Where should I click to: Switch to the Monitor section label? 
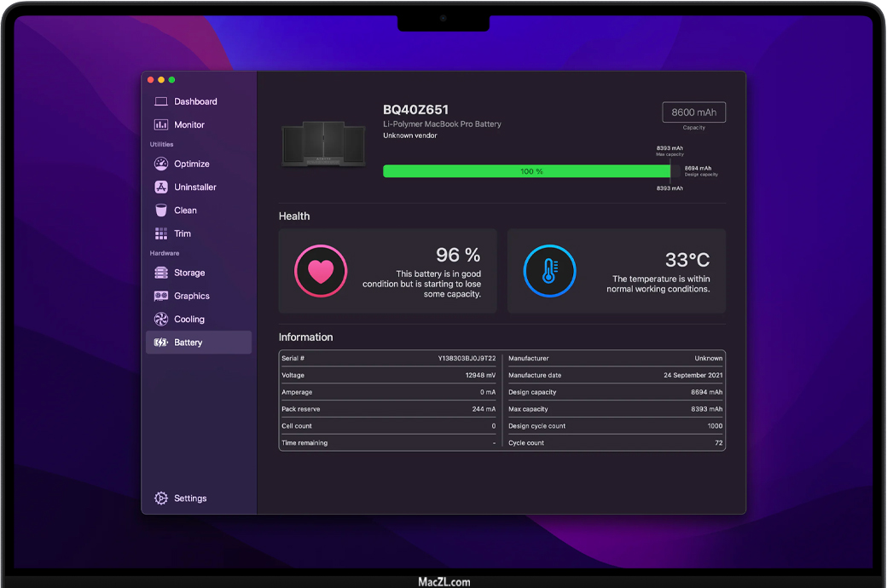tap(189, 124)
